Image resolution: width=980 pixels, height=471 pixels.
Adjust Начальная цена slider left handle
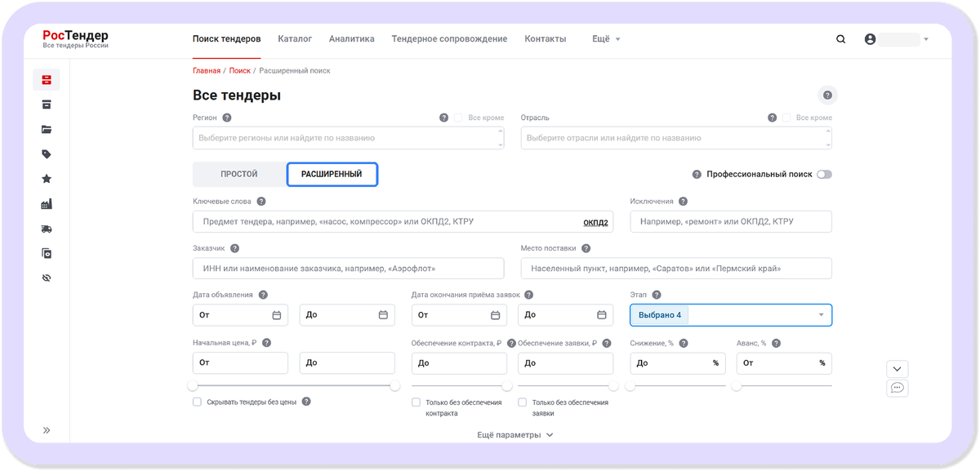coord(193,385)
